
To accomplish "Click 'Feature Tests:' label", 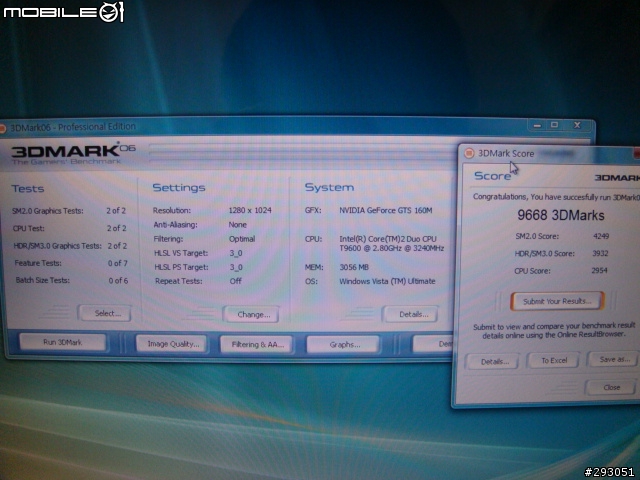I will tap(38, 263).
